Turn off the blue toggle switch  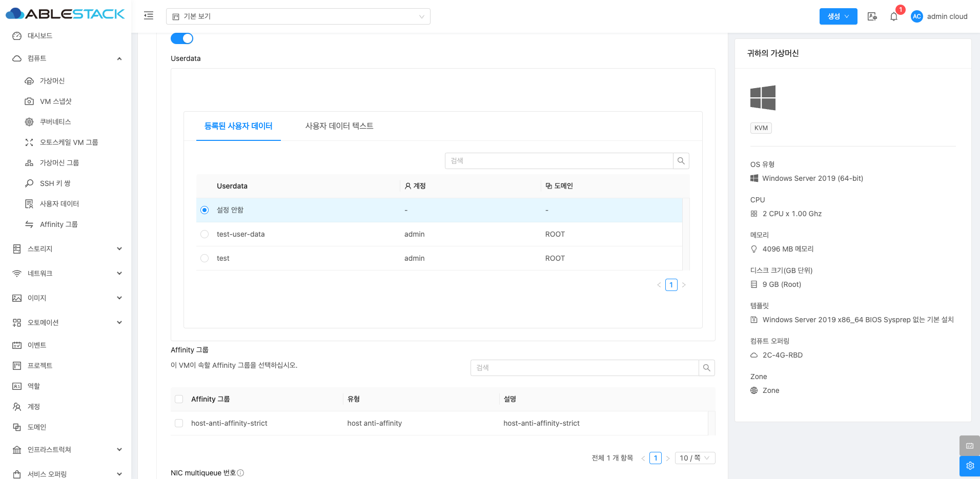click(x=182, y=38)
